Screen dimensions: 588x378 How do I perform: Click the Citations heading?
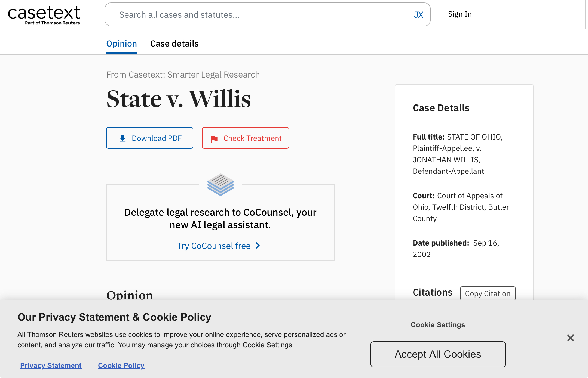433,292
